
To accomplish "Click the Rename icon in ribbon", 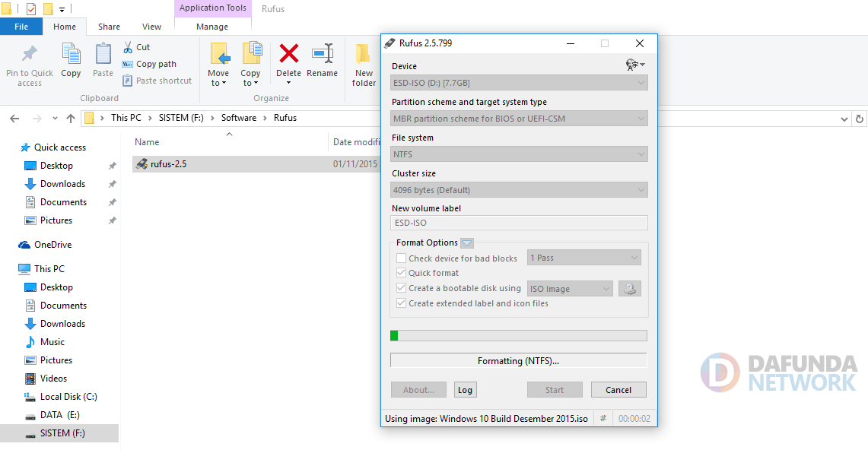I will 323,55.
